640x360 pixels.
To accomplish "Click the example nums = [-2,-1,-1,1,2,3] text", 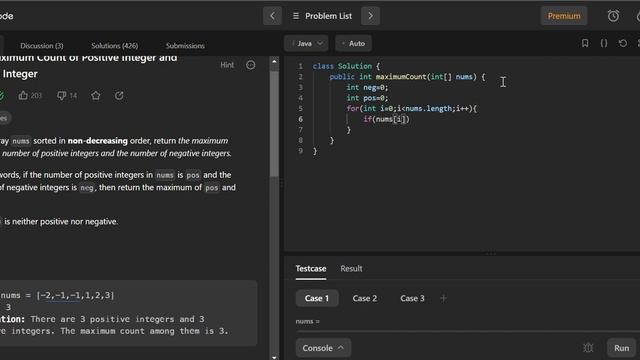I will pos(57,295).
